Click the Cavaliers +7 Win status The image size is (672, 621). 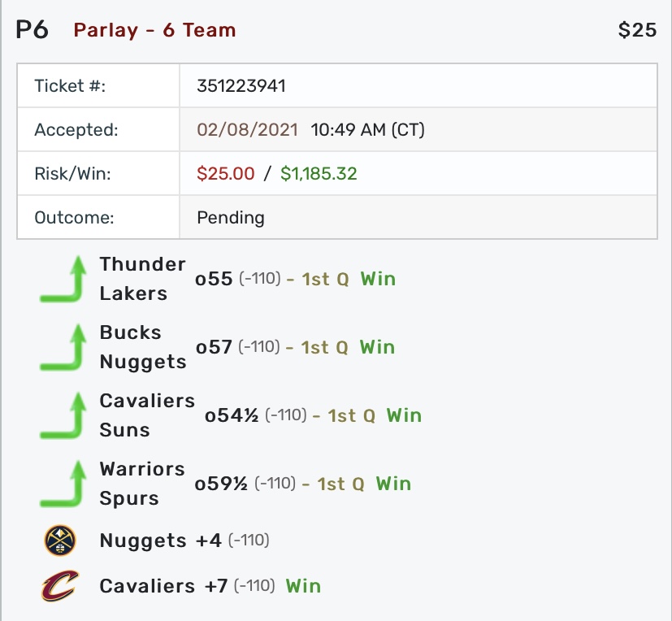pyautogui.click(x=303, y=586)
